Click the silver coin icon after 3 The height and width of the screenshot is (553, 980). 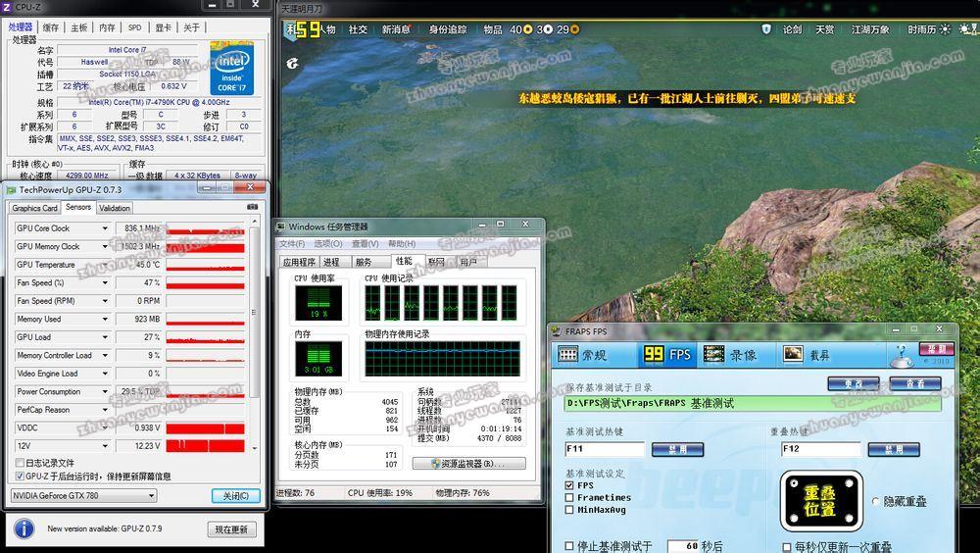click(548, 29)
